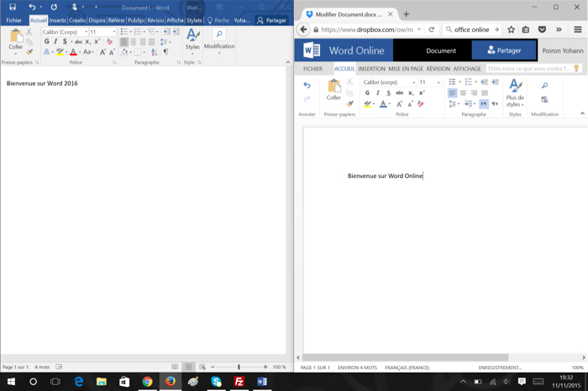Viewport: 588px width, 391px height.
Task: Click the show paragraph marks pilcrow in Word 2016
Action: 165,52
